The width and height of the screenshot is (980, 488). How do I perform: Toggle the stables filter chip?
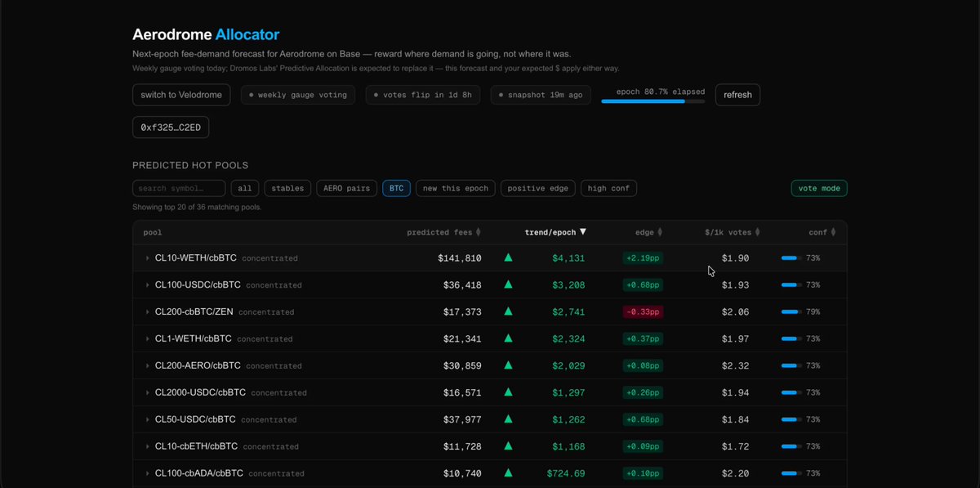[x=287, y=188]
